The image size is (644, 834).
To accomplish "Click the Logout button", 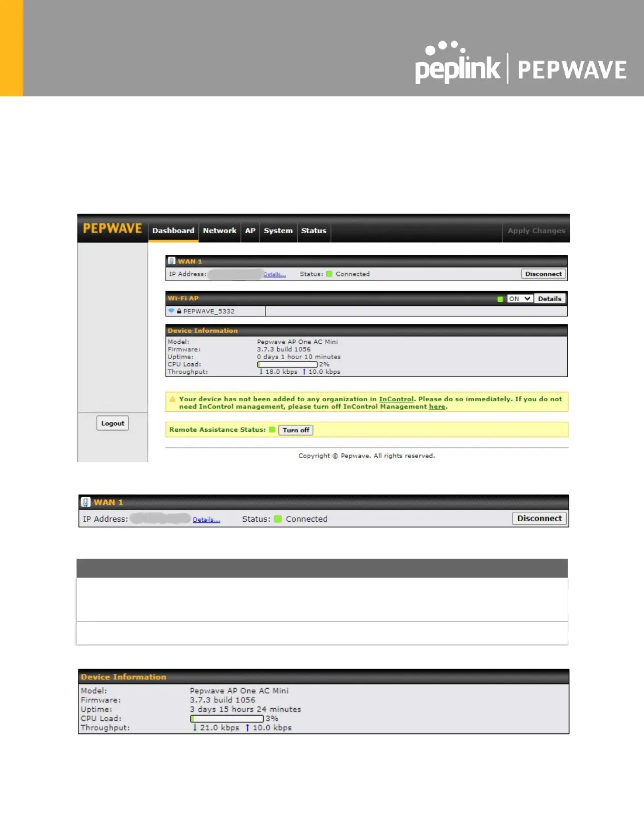I will click(x=113, y=423).
